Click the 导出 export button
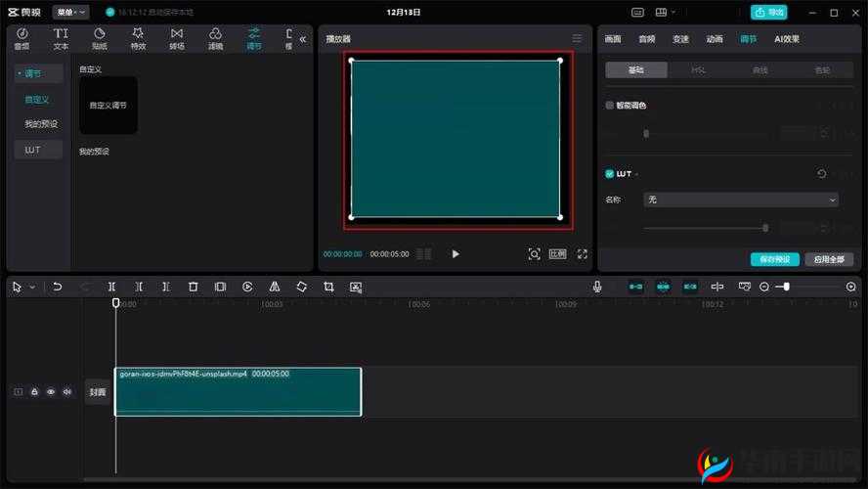Screen dimensions: 868x489 769,13
